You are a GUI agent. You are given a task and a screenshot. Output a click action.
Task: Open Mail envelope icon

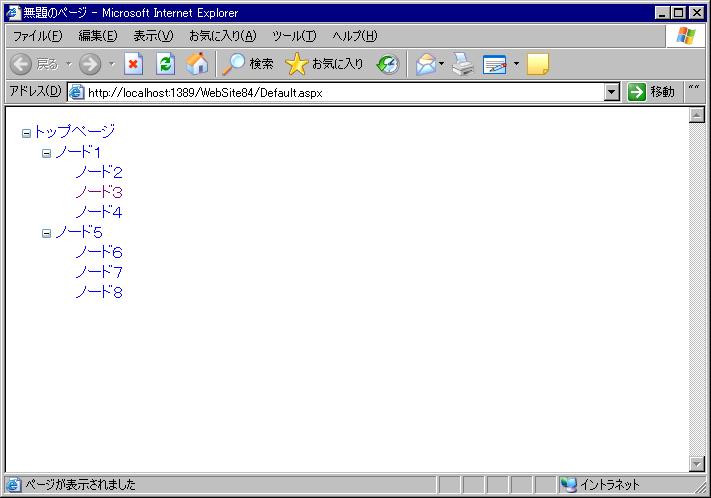pos(426,64)
